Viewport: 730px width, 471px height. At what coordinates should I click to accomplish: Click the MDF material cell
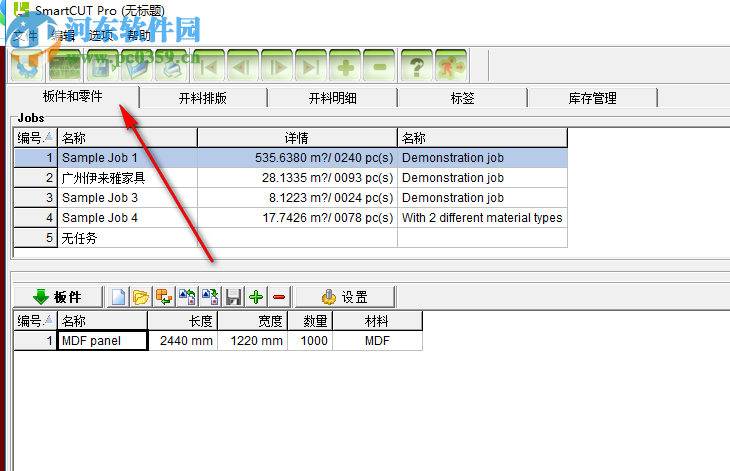click(x=377, y=341)
